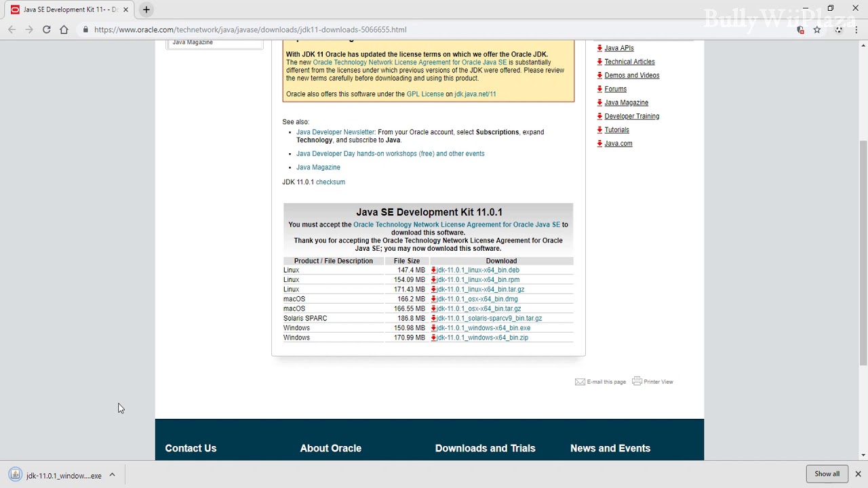
Task: Open Java Developer Day workshops link
Action: coord(390,154)
